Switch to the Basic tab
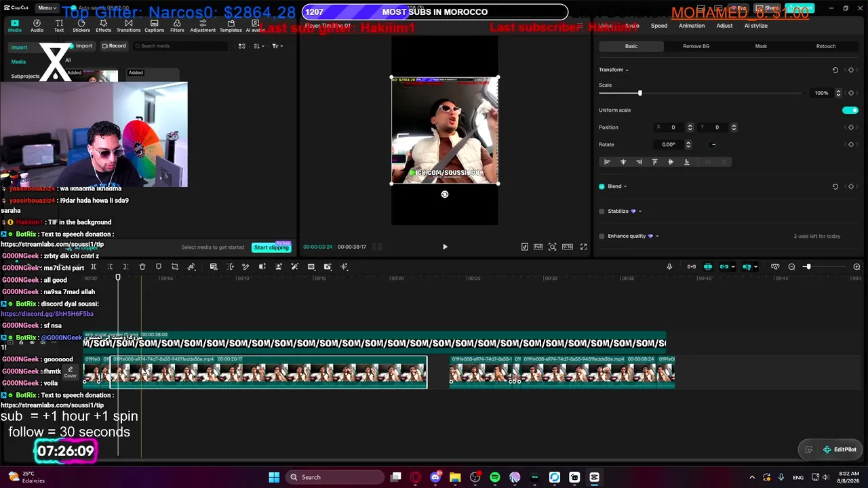The height and width of the screenshot is (488, 868). [x=631, y=46]
